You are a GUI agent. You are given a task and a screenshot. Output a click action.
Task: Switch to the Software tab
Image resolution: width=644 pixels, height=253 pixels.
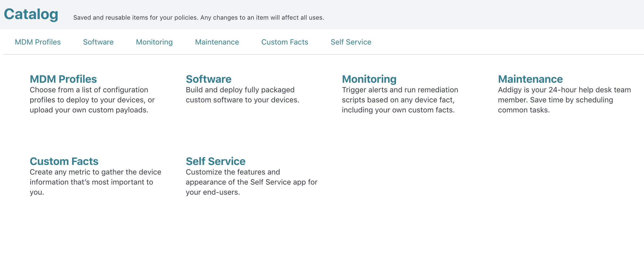coord(98,42)
